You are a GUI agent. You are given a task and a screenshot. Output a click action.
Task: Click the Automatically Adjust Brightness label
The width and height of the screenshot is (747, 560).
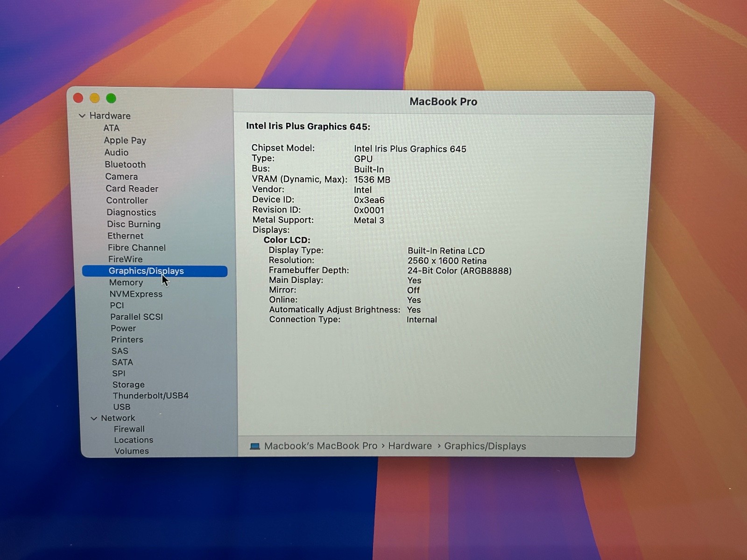[335, 310]
